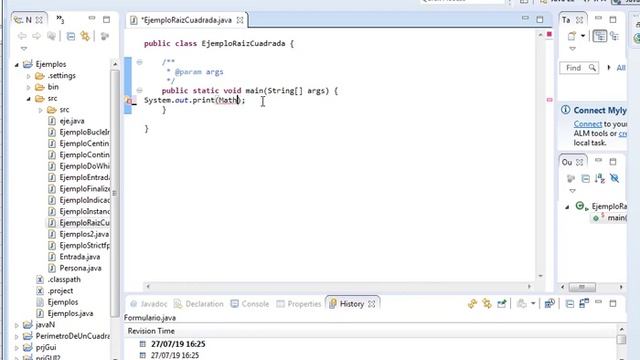Fold the Javadoc comment block

[140, 62]
